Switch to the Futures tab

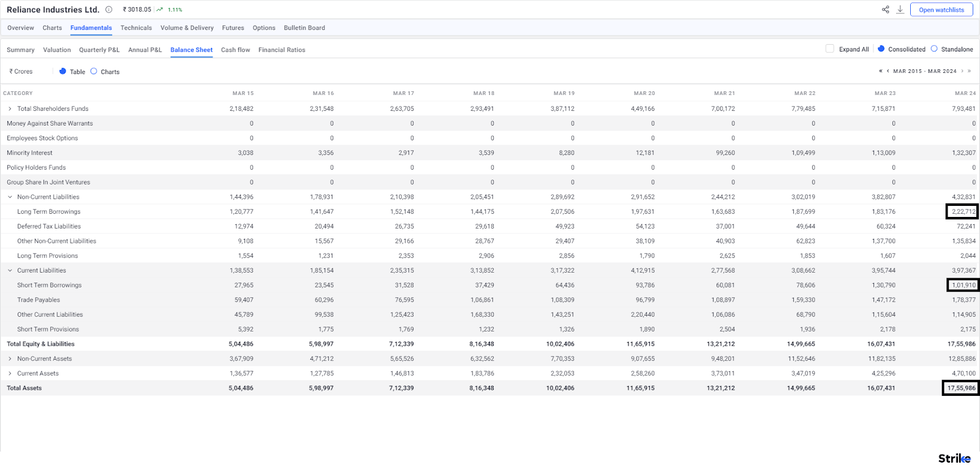coord(233,28)
